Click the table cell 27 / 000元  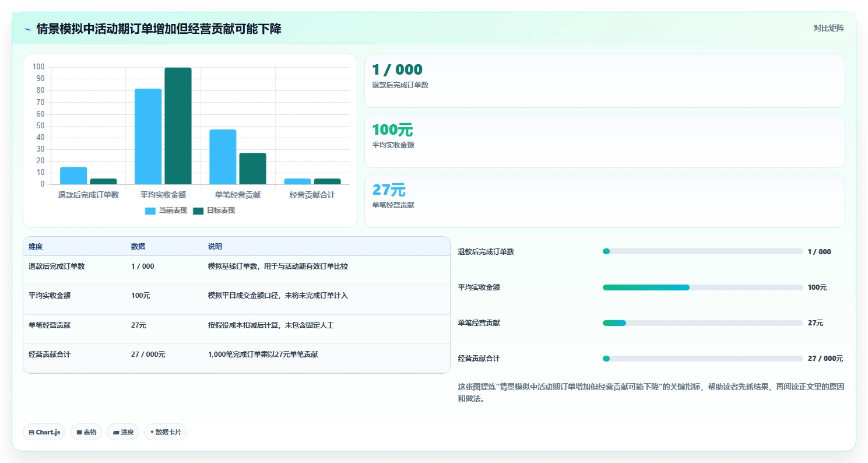click(148, 355)
